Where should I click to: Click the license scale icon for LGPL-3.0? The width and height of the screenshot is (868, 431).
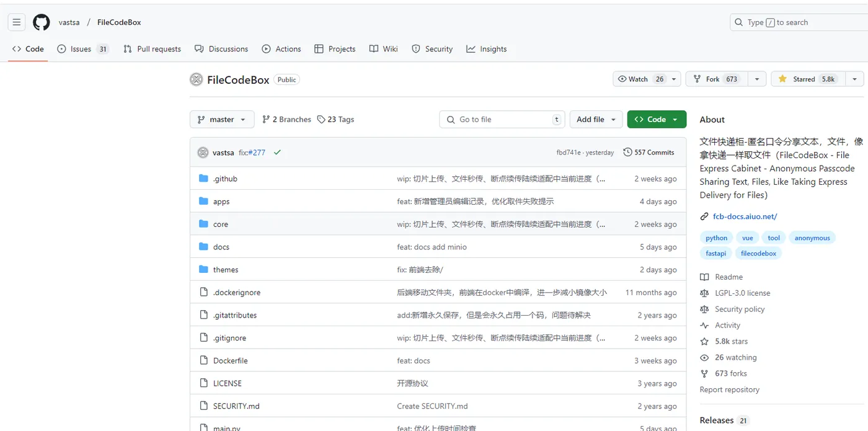coord(704,293)
